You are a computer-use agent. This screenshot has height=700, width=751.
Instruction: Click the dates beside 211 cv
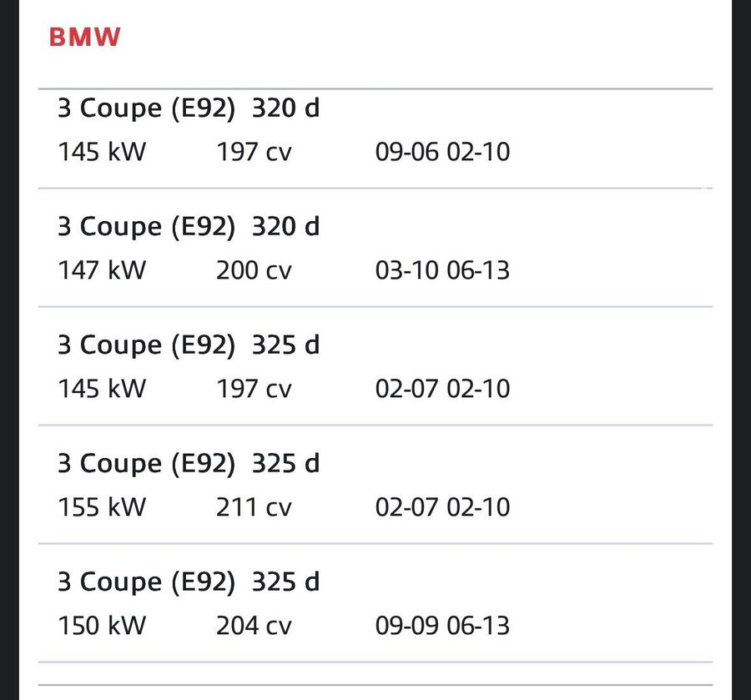pyautogui.click(x=442, y=507)
